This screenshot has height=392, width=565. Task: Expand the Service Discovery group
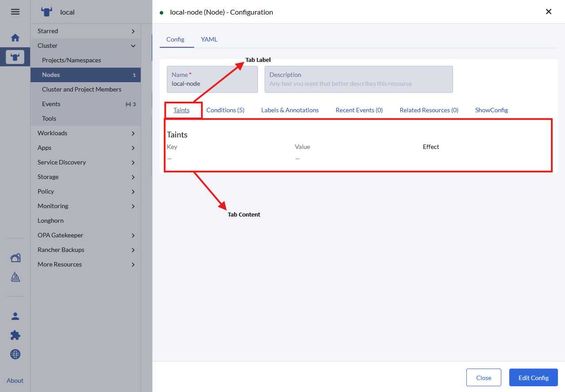[85, 162]
